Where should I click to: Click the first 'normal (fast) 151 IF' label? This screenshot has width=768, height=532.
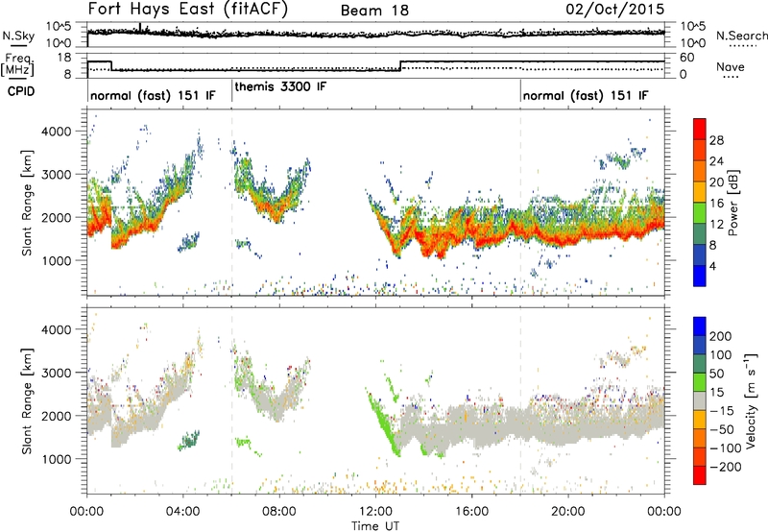(x=153, y=95)
